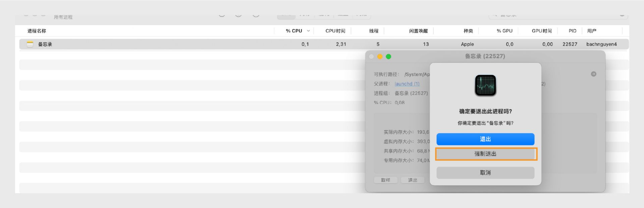Click the 专用内存大小 label
The width and height of the screenshot is (644, 208).
point(399,160)
